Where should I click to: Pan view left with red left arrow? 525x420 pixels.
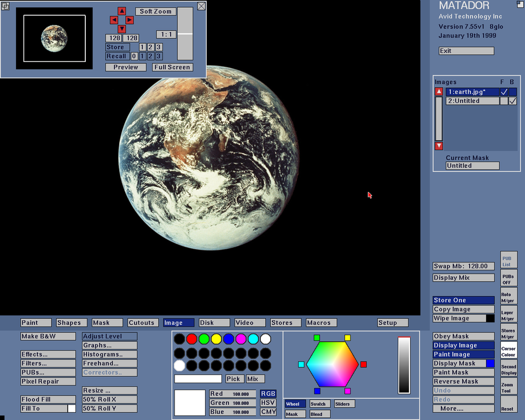click(114, 20)
